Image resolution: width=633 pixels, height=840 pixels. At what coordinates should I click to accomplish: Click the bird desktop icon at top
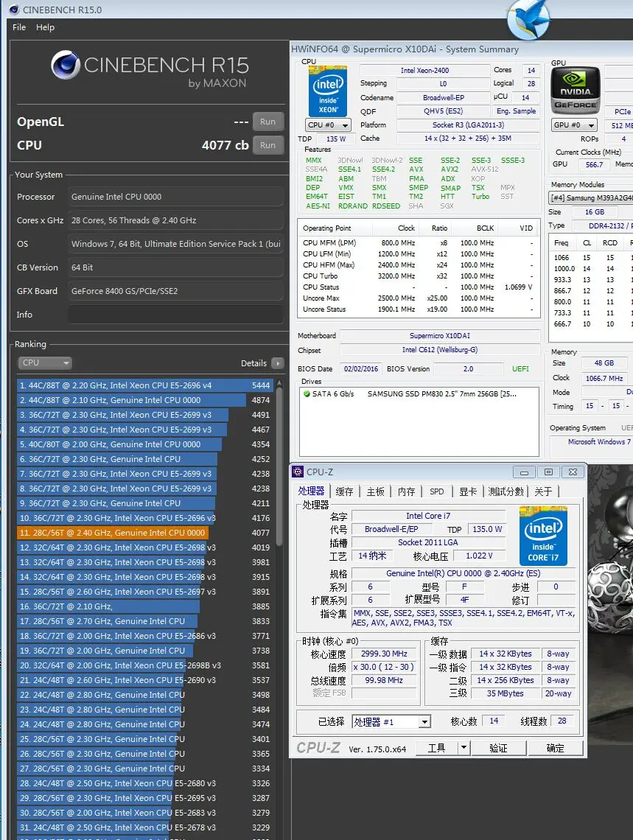tap(529, 19)
